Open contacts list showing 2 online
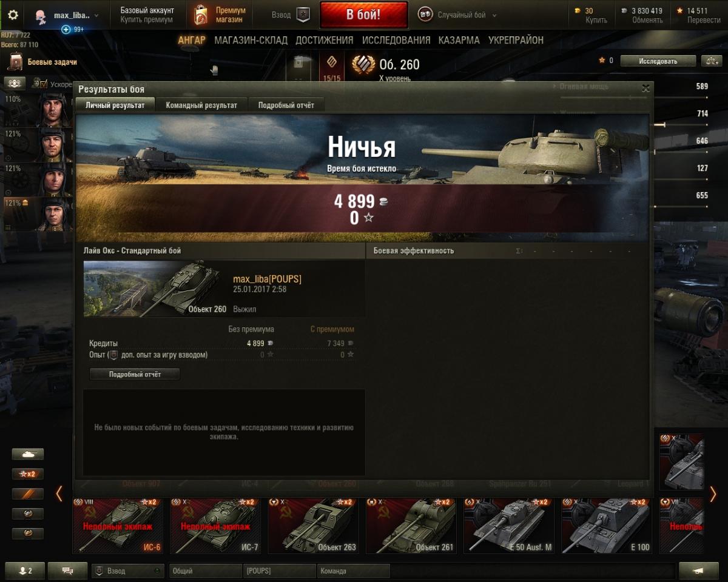This screenshot has height=582, width=728. point(25,570)
